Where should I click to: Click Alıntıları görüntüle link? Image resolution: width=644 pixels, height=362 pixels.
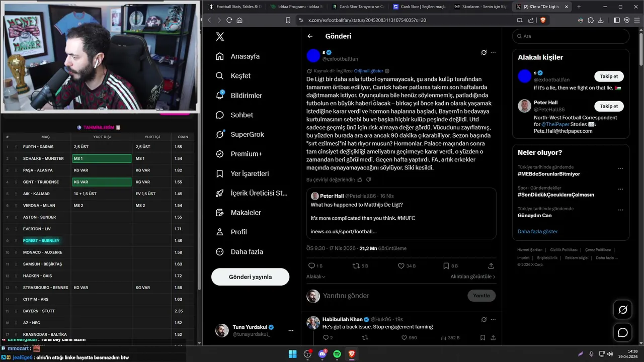point(473,277)
